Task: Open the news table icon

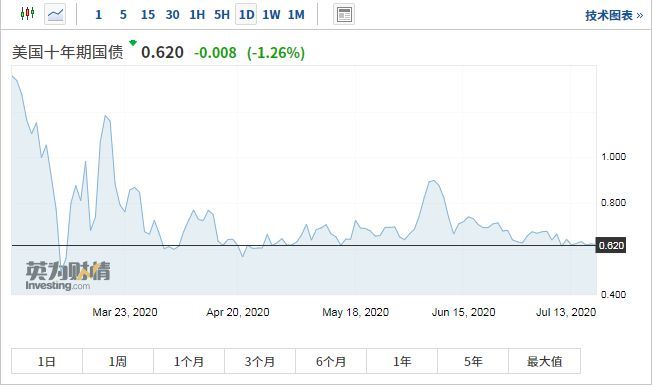Action: [x=344, y=15]
